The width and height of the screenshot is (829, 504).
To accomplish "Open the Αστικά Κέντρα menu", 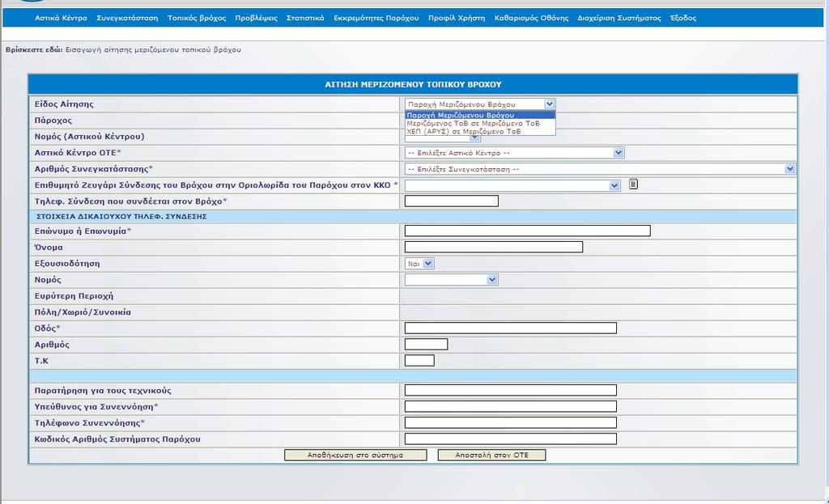I will point(61,18).
